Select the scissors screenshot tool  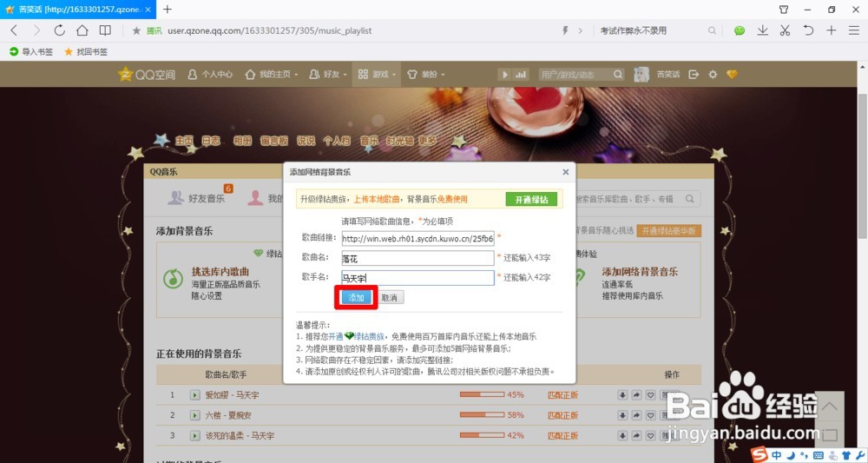785,30
